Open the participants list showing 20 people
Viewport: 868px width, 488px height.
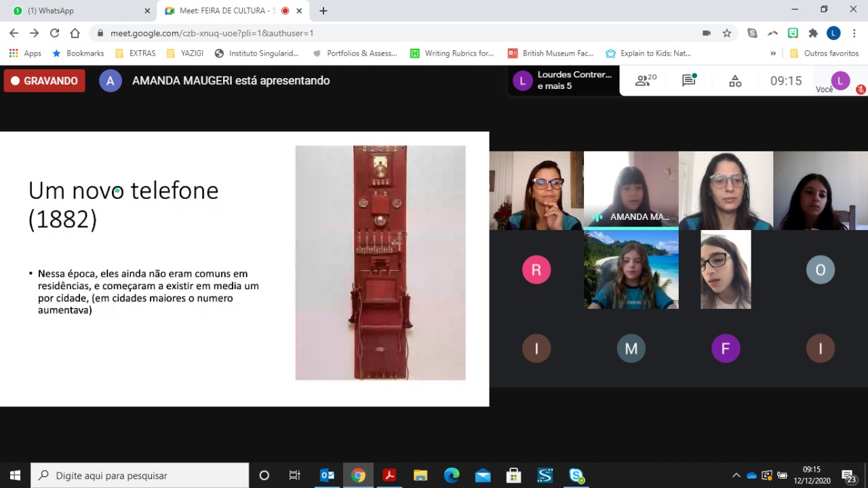point(645,81)
